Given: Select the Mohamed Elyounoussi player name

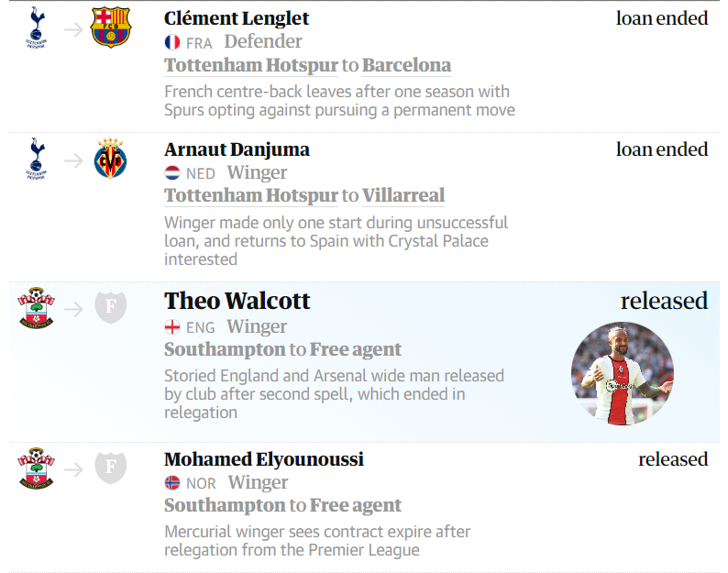Looking at the screenshot, I should click(x=264, y=459).
